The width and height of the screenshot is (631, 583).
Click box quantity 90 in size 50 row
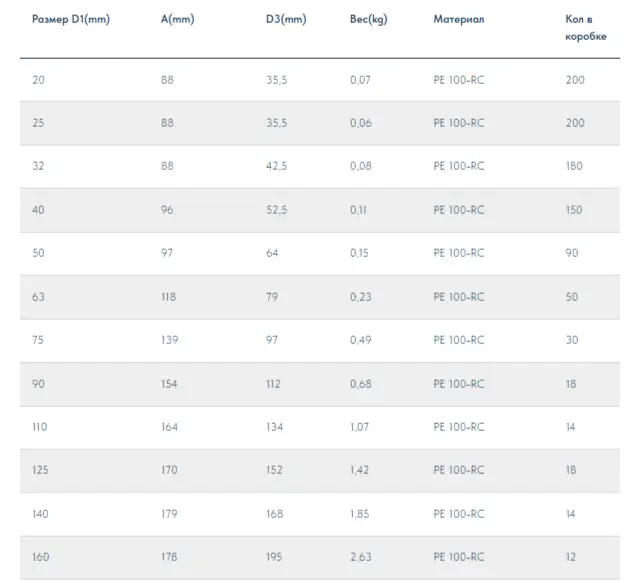coord(572,253)
